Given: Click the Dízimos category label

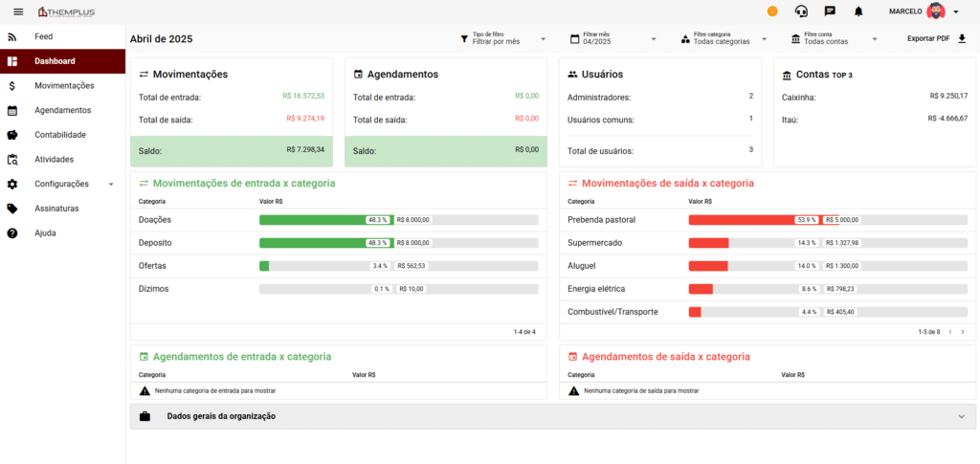Looking at the screenshot, I should click(154, 289).
